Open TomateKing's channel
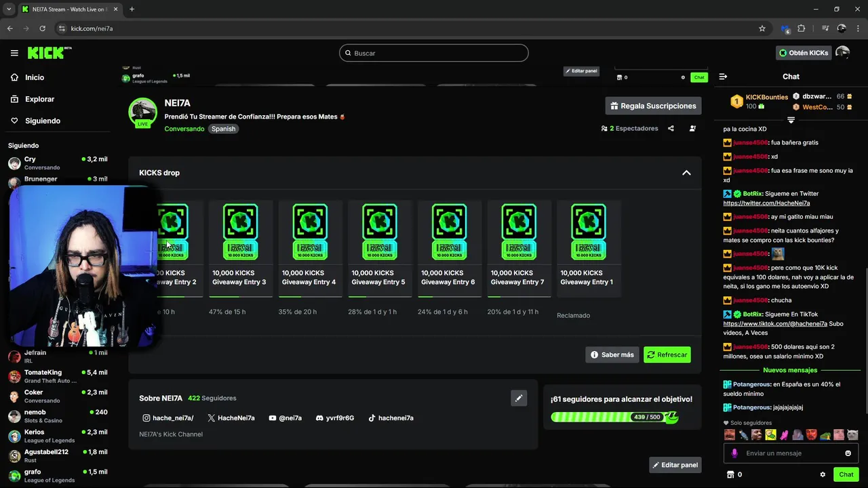 (58, 376)
